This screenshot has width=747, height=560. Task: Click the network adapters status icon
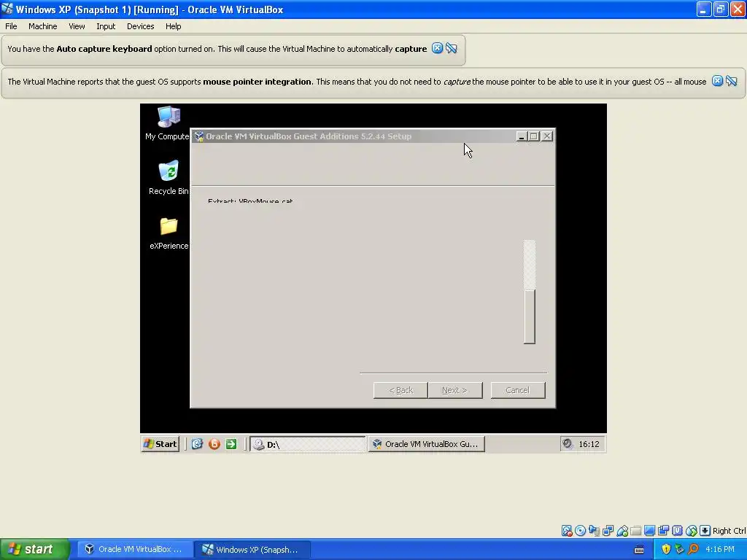(x=608, y=531)
